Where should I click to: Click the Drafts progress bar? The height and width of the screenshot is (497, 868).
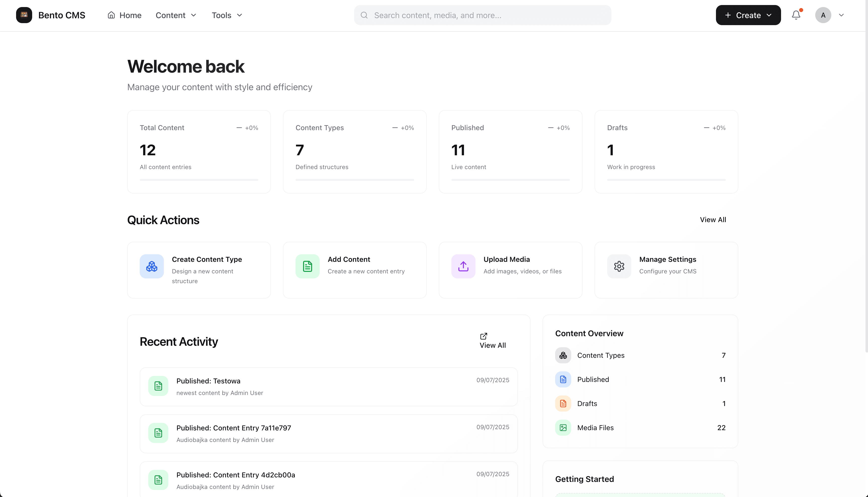point(666,180)
